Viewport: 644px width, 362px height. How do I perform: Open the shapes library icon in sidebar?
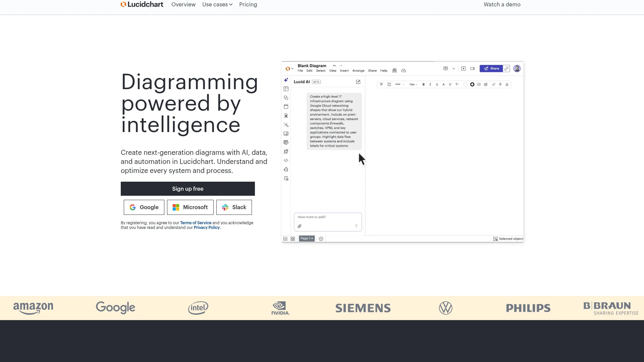(x=286, y=98)
